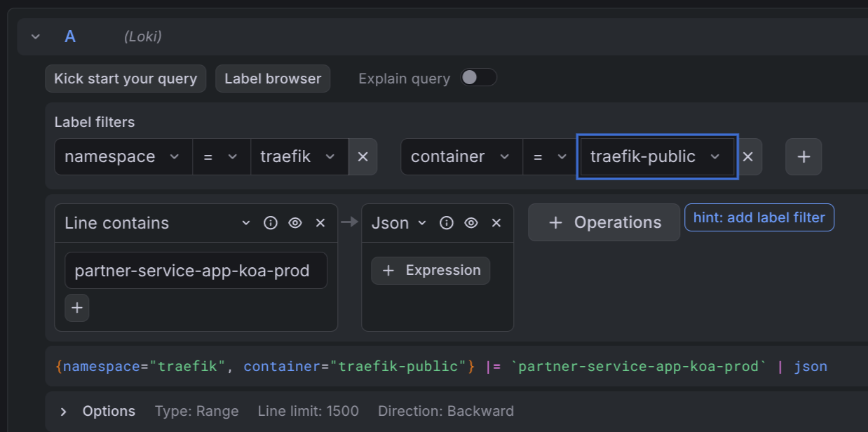This screenshot has width=868, height=432.
Task: Apply hint: add label filter
Action: pyautogui.click(x=759, y=217)
